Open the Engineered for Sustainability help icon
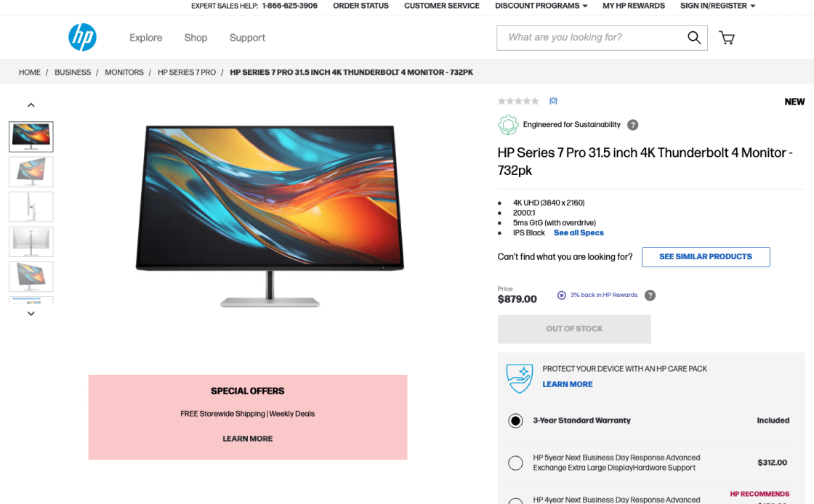 pos(632,125)
